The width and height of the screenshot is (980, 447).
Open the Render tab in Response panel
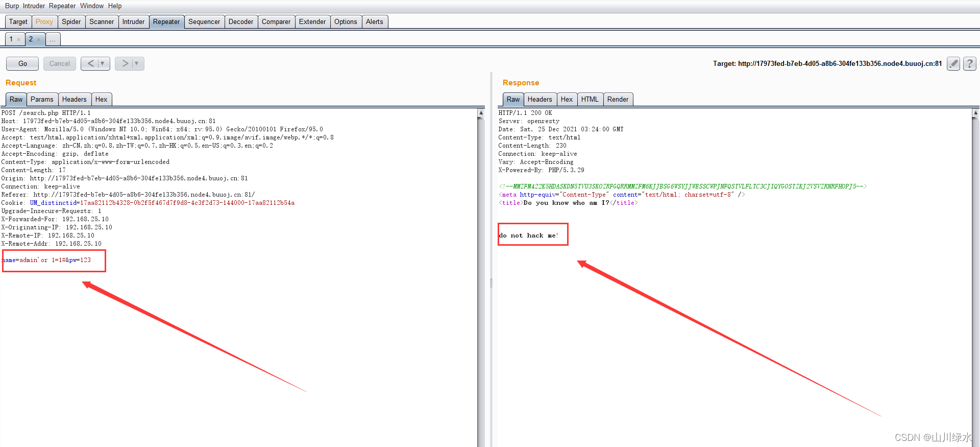(x=618, y=99)
